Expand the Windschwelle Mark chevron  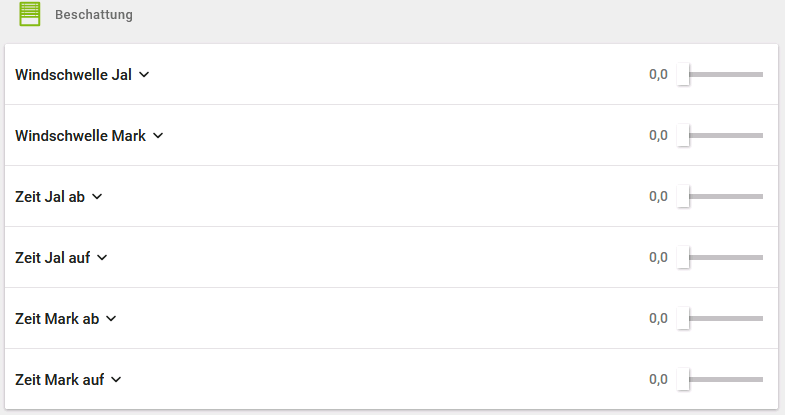[x=158, y=135]
